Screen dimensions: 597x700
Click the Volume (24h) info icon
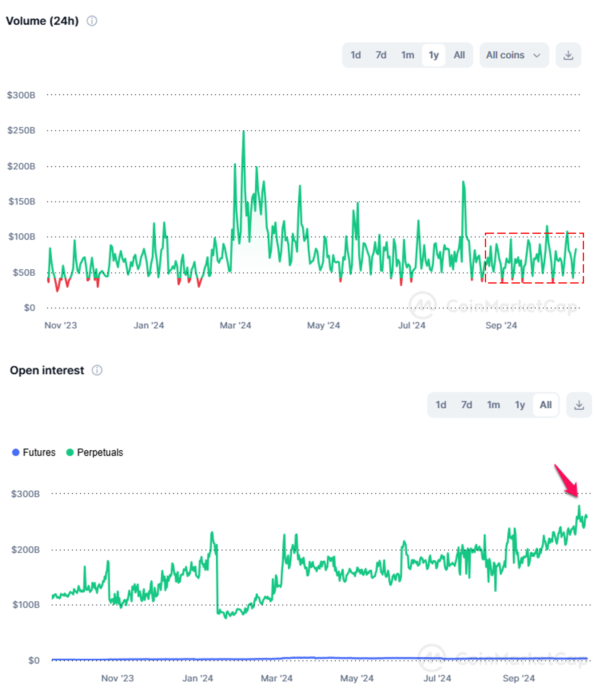coord(92,21)
